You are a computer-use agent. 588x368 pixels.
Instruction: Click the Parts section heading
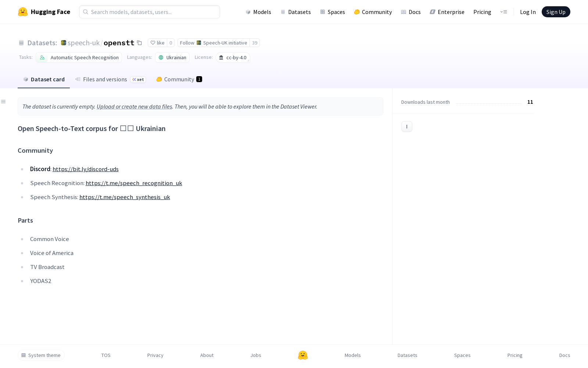coord(25,220)
